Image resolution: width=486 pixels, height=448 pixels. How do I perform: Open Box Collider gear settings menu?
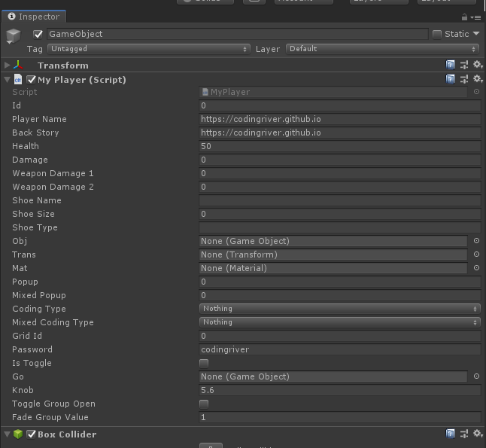pyautogui.click(x=478, y=434)
